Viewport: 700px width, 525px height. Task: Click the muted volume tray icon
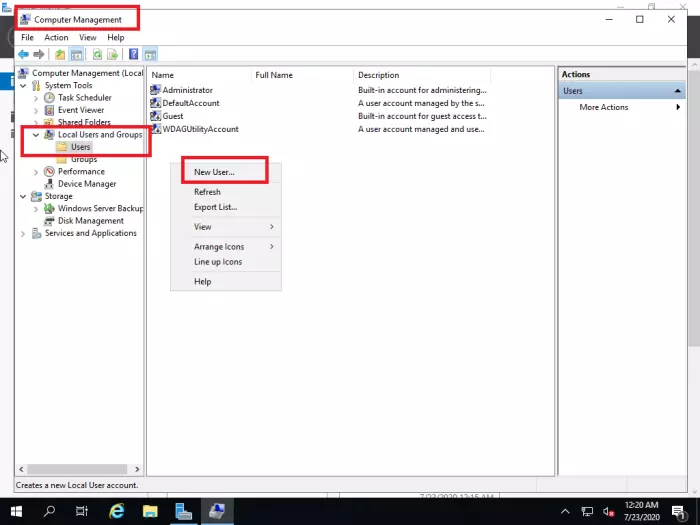pos(608,512)
